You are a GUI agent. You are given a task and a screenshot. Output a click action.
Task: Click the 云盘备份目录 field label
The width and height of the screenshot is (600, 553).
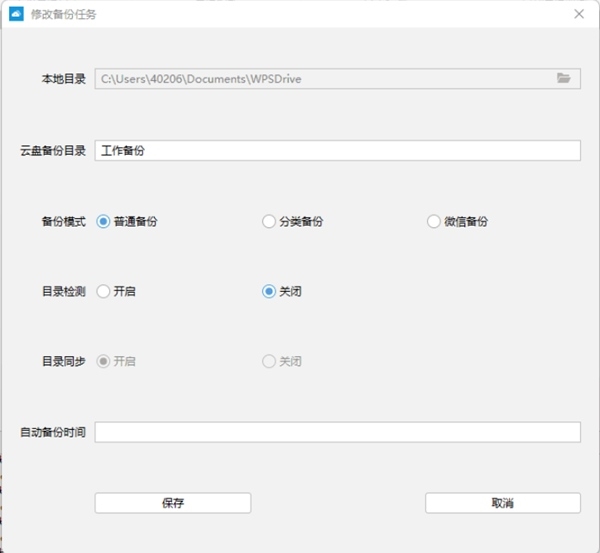click(53, 150)
